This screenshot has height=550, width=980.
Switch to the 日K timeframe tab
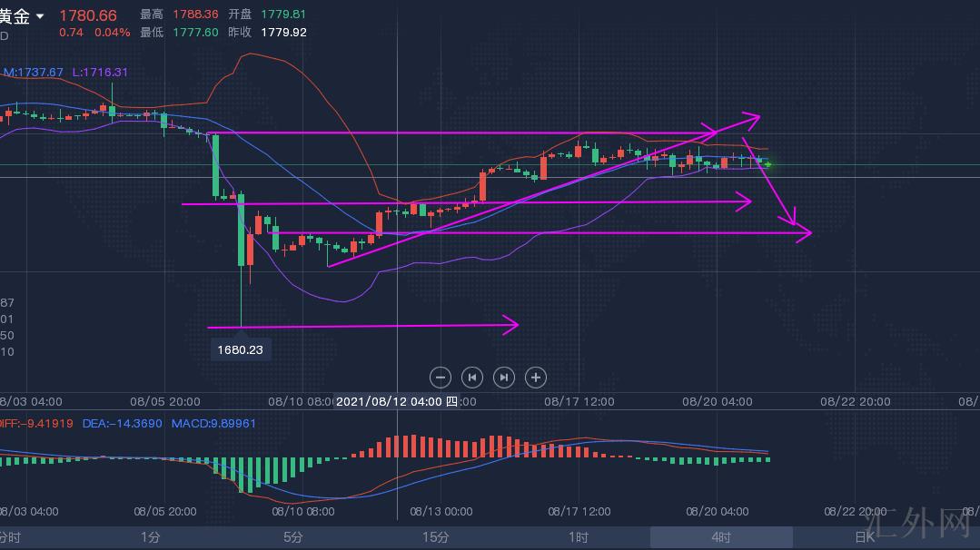(863, 537)
